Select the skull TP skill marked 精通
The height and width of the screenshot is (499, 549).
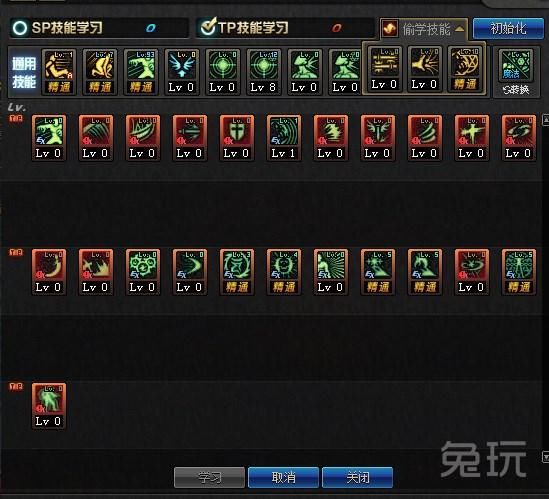pyautogui.click(x=284, y=272)
